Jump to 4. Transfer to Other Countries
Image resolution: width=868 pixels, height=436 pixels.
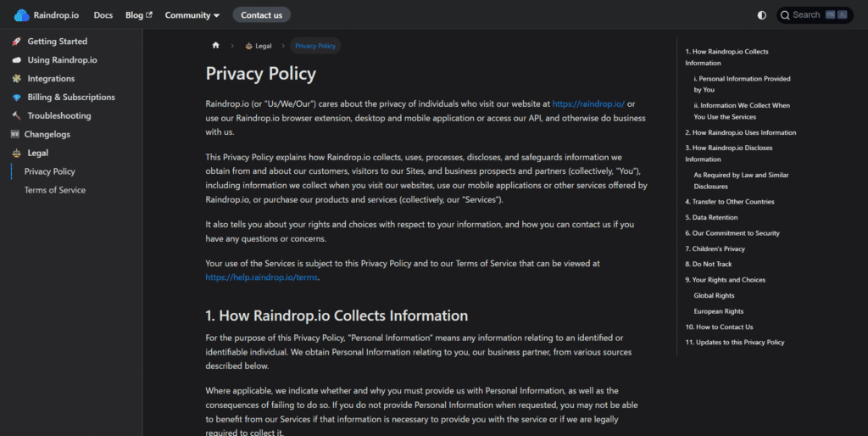point(730,202)
